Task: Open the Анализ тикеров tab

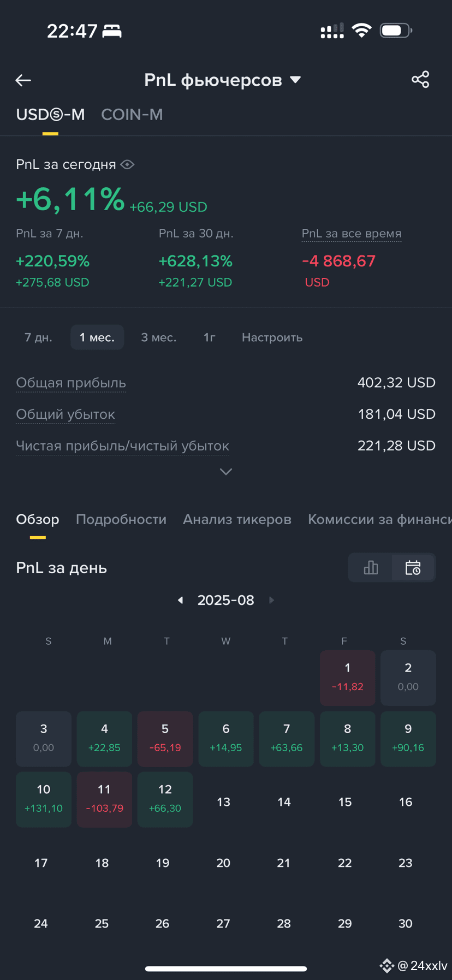Action: click(x=237, y=519)
